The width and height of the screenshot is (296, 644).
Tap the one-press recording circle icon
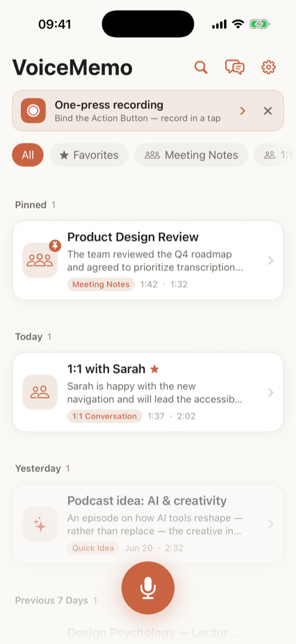click(33, 111)
